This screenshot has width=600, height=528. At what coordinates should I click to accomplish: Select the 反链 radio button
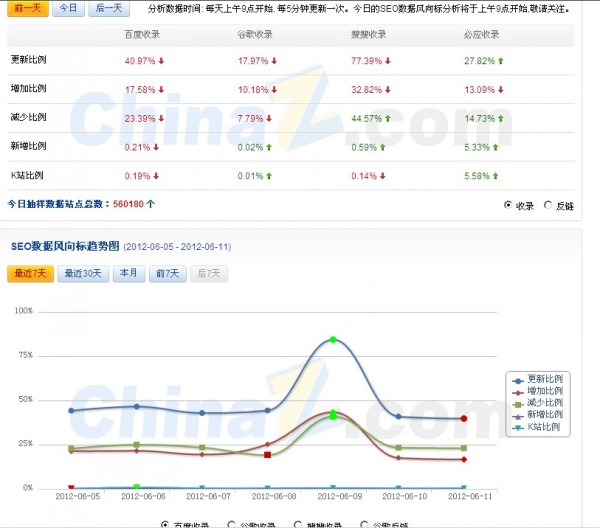click(x=547, y=205)
